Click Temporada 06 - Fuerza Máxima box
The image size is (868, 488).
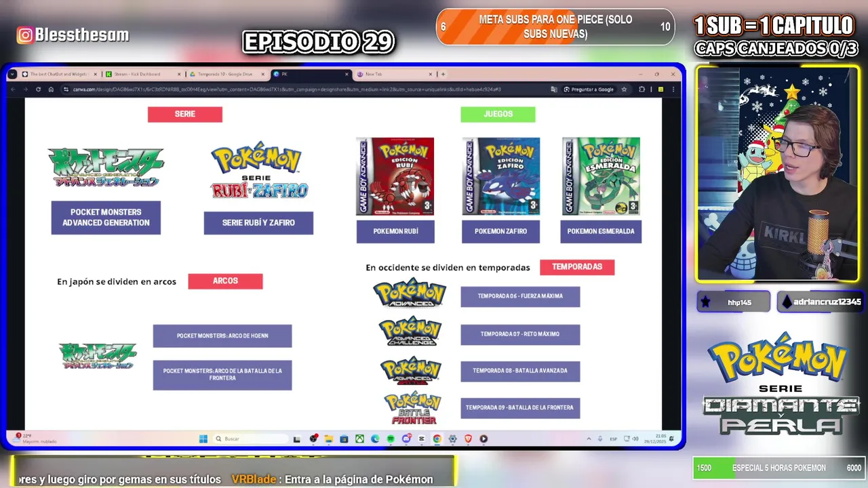pyautogui.click(x=520, y=297)
